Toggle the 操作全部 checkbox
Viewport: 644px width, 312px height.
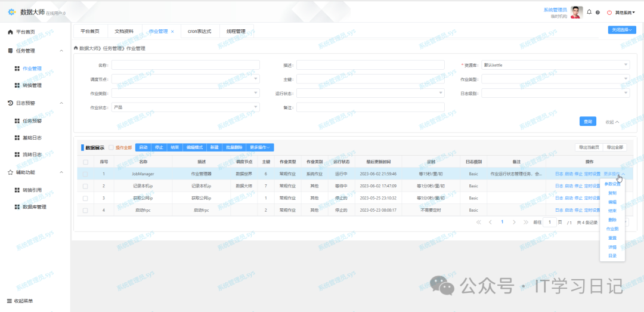tap(111, 147)
